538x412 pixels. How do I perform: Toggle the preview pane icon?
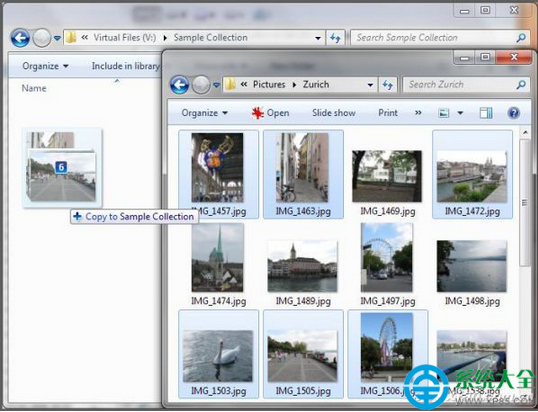[x=486, y=113]
